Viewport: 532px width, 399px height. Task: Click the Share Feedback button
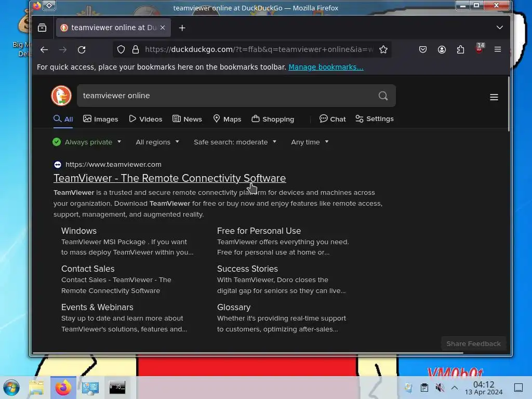473,344
